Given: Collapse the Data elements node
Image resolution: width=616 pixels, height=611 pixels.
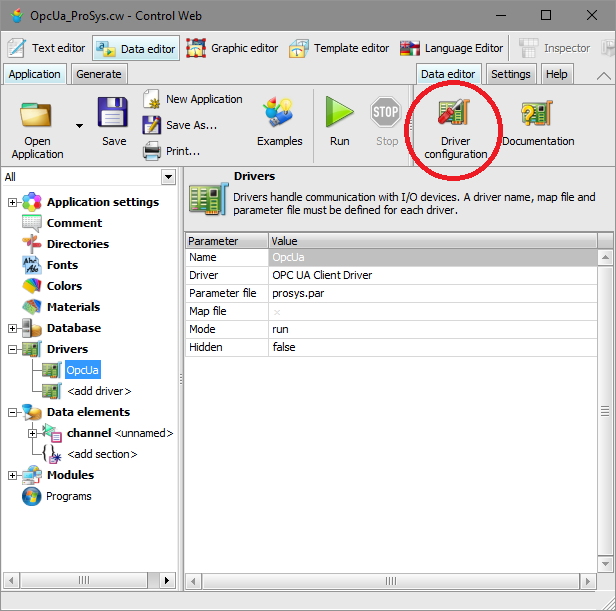Looking at the screenshot, I should (x=13, y=412).
